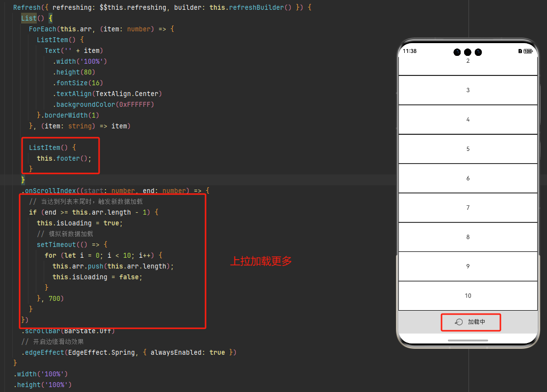Click the Refresh keyword in code
This screenshot has height=392, width=547.
[x=27, y=7]
